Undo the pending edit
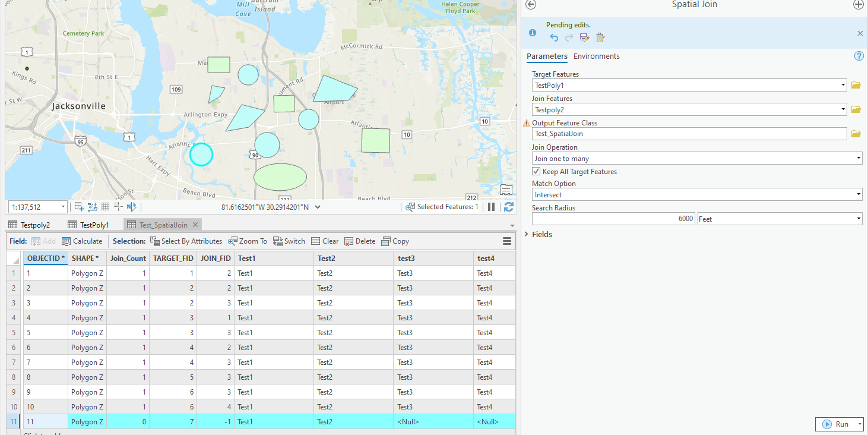This screenshot has height=435, width=868. [x=553, y=37]
